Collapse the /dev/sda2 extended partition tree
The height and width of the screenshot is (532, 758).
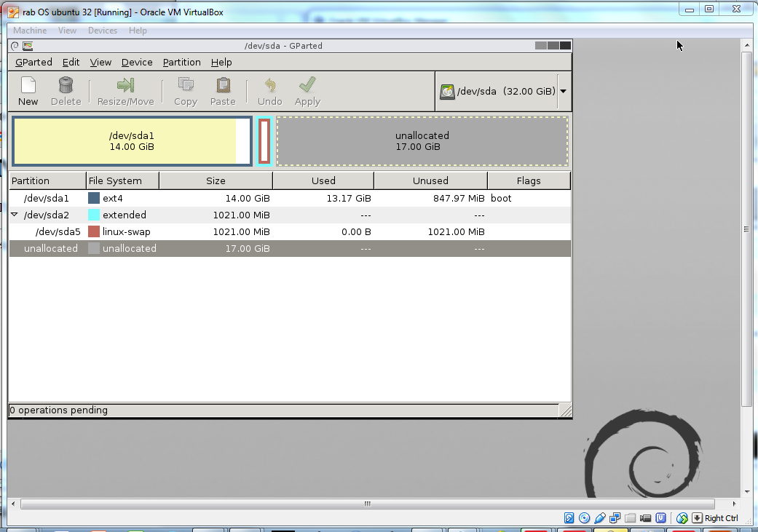pos(15,215)
